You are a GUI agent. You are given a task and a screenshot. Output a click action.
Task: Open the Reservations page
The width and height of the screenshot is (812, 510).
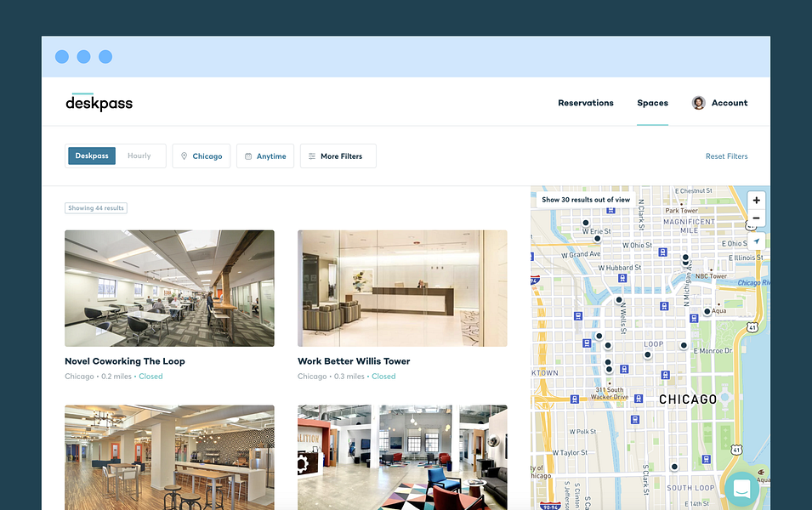pyautogui.click(x=586, y=103)
